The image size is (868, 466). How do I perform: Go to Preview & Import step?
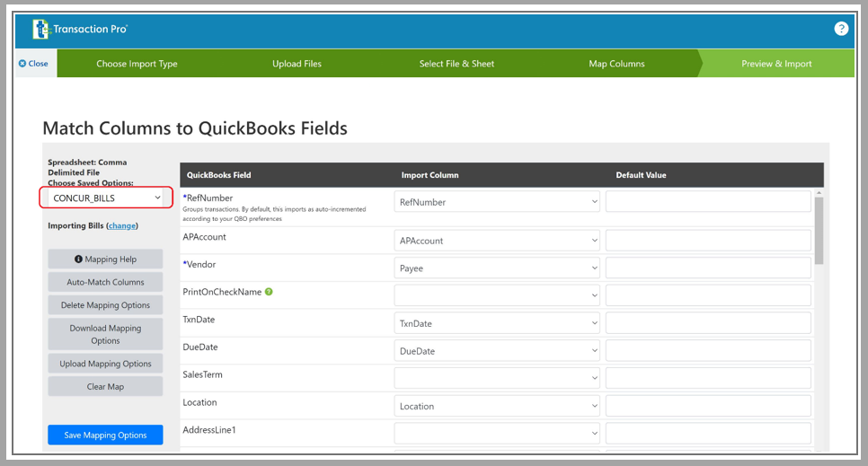point(776,64)
